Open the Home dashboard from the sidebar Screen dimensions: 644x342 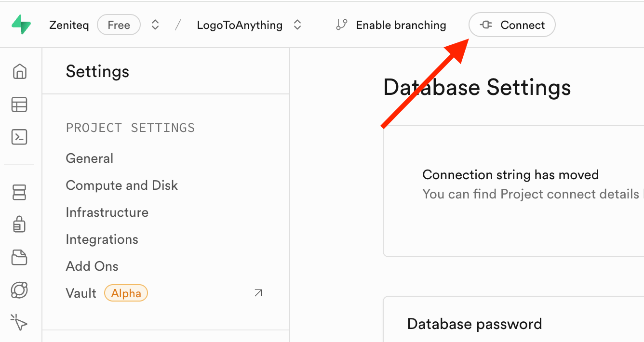pyautogui.click(x=19, y=71)
